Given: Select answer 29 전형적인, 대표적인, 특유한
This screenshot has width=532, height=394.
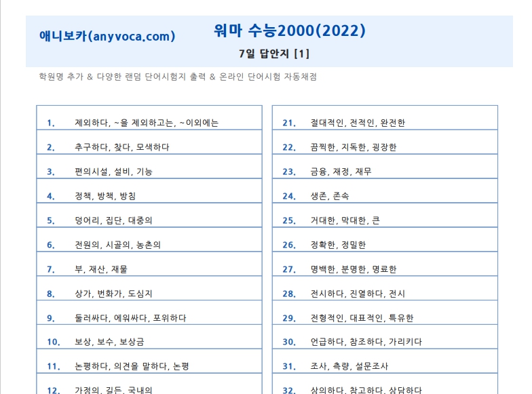Looking at the screenshot, I should pyautogui.click(x=362, y=318).
